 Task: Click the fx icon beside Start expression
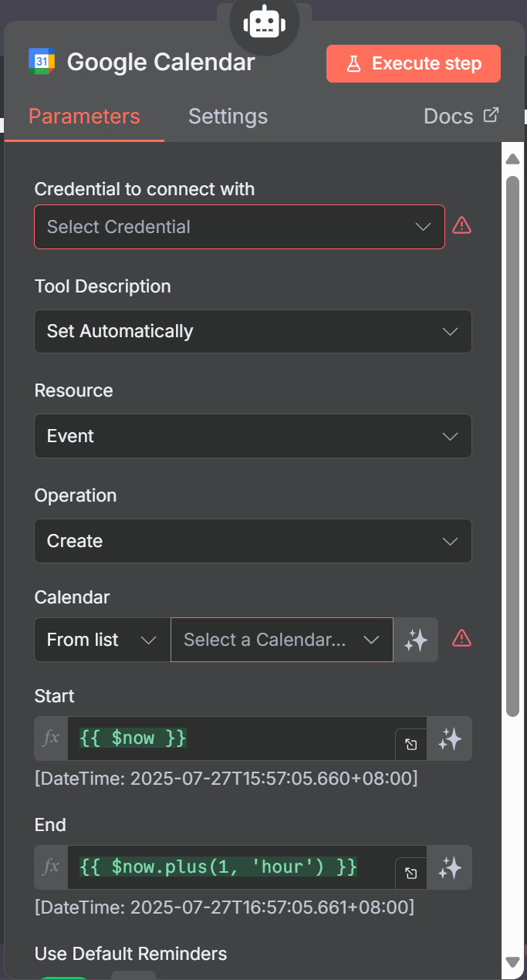pyautogui.click(x=51, y=738)
